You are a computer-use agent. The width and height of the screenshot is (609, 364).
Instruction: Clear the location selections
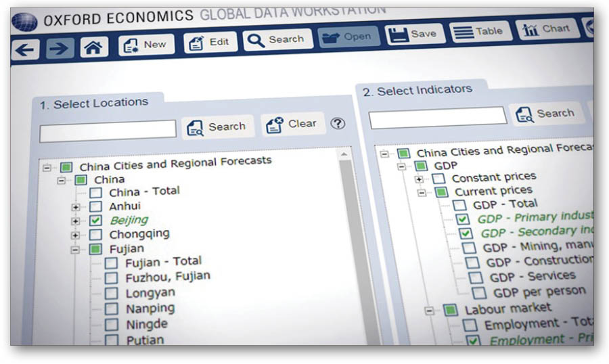[x=292, y=124]
